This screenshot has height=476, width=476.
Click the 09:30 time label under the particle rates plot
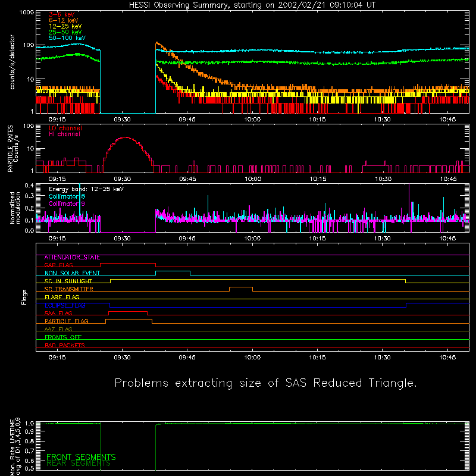(x=123, y=179)
